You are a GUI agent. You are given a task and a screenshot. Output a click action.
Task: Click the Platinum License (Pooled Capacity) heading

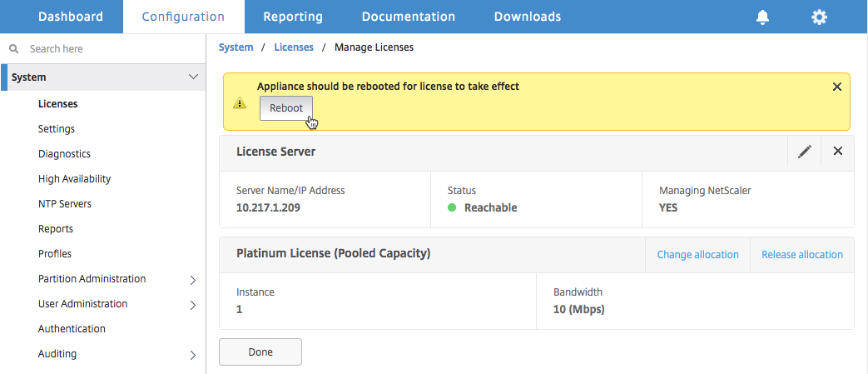point(333,253)
